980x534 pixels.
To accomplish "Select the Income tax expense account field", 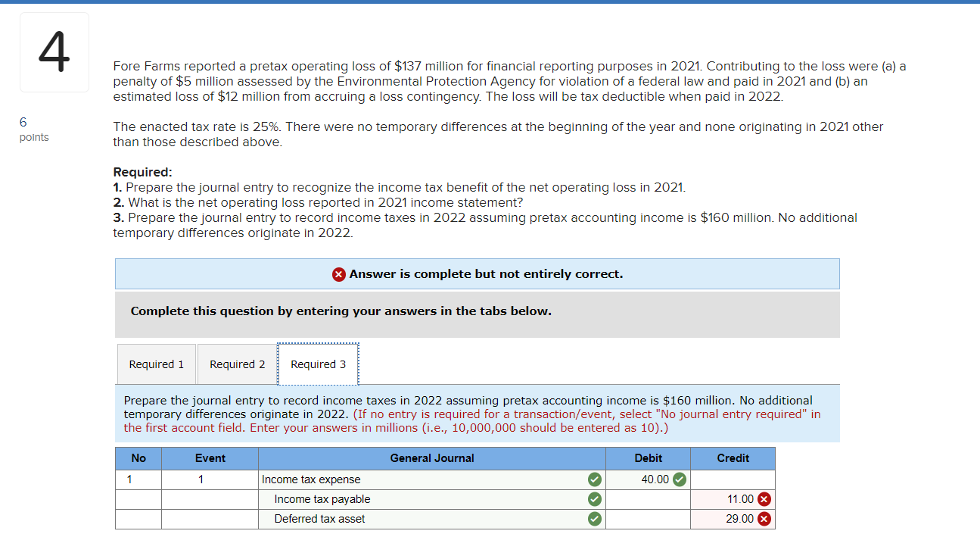I will (x=431, y=479).
